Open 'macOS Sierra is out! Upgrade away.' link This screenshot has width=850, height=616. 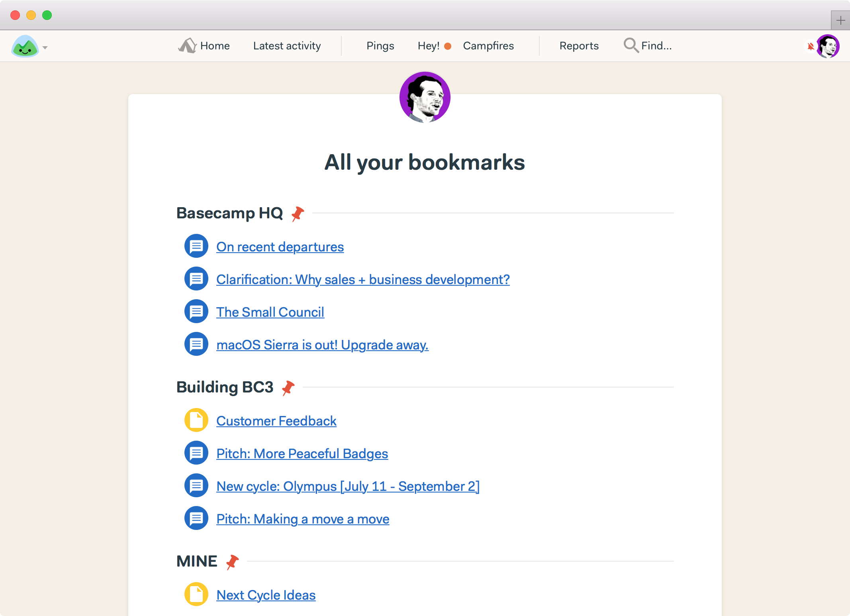322,345
